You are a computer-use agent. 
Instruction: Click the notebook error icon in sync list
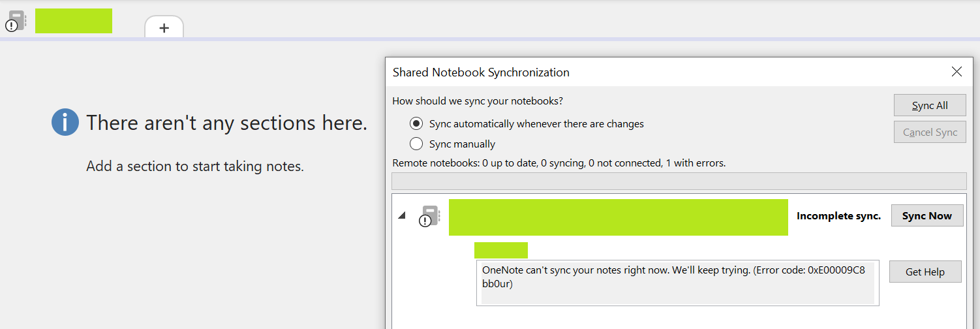point(429,216)
